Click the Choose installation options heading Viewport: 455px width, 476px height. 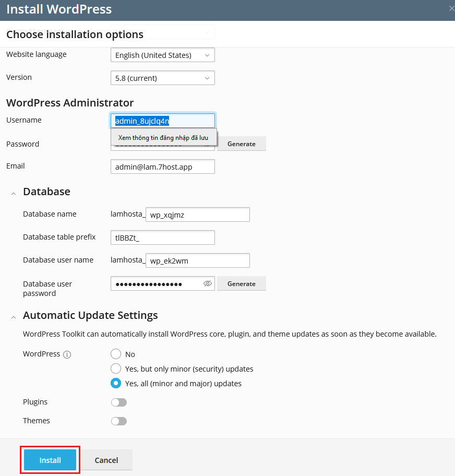coord(75,34)
